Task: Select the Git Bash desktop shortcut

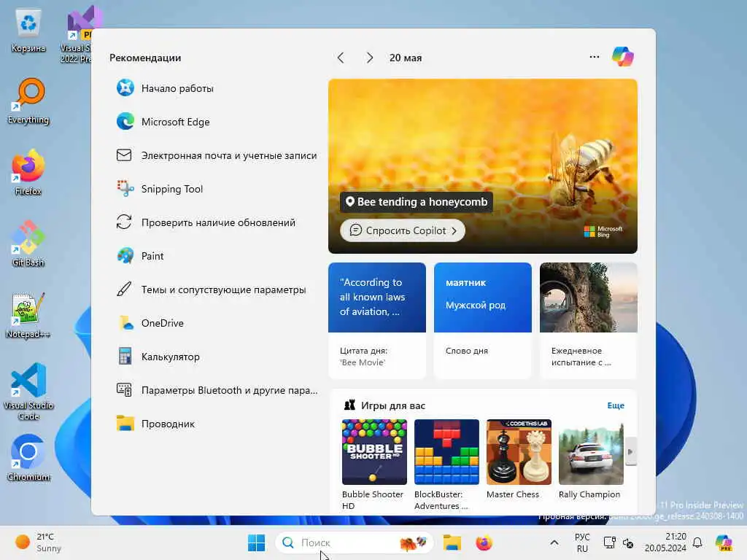Action: coord(28,244)
